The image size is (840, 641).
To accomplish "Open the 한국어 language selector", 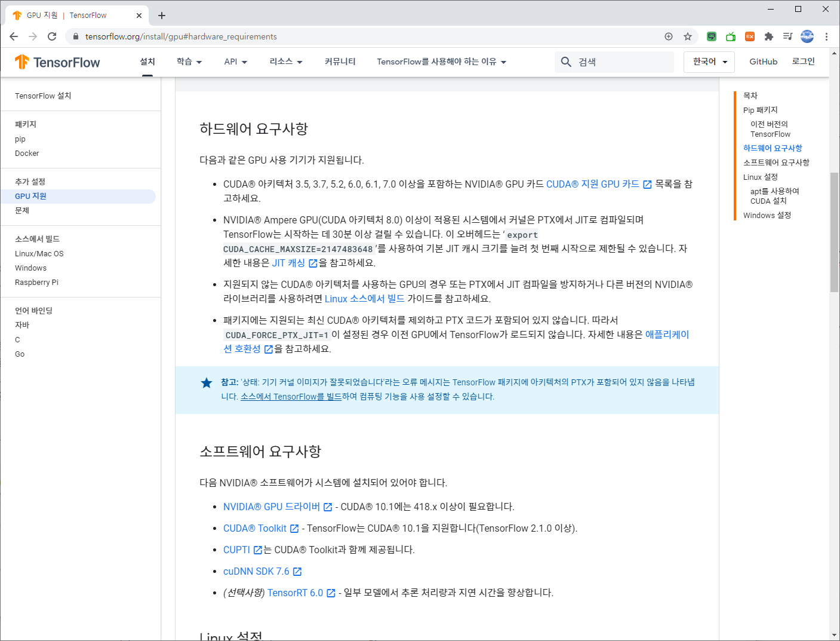I will point(709,62).
